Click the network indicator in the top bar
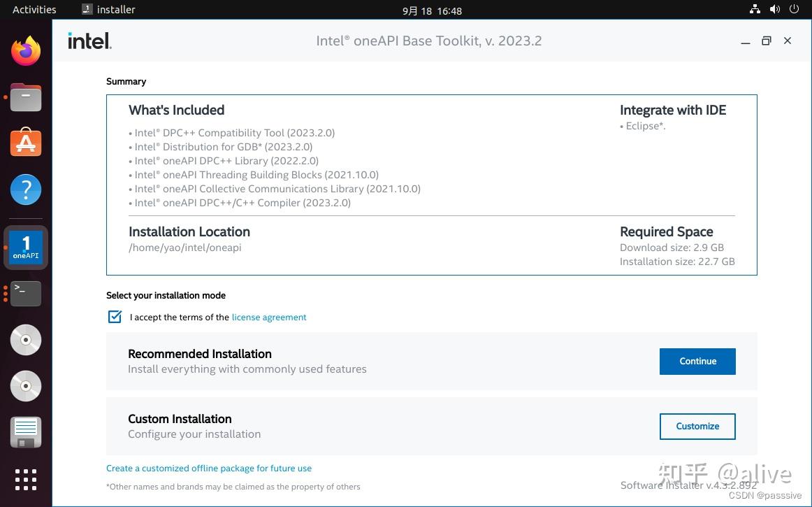 755,10
